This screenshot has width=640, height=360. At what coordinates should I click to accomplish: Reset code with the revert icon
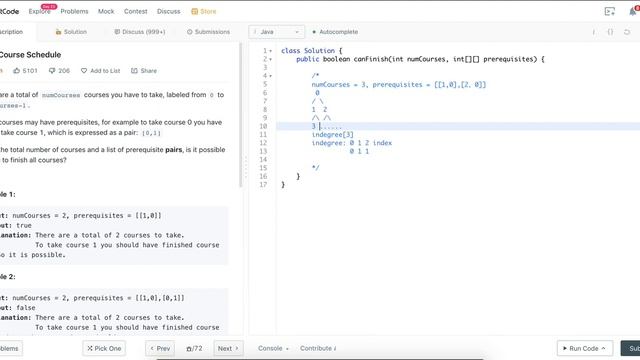[x=627, y=32]
